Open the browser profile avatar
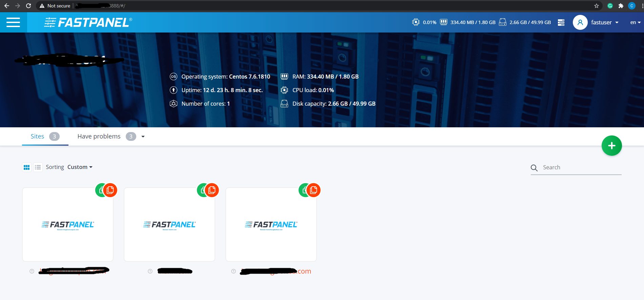Image resolution: width=644 pixels, height=300 pixels. pos(632,6)
